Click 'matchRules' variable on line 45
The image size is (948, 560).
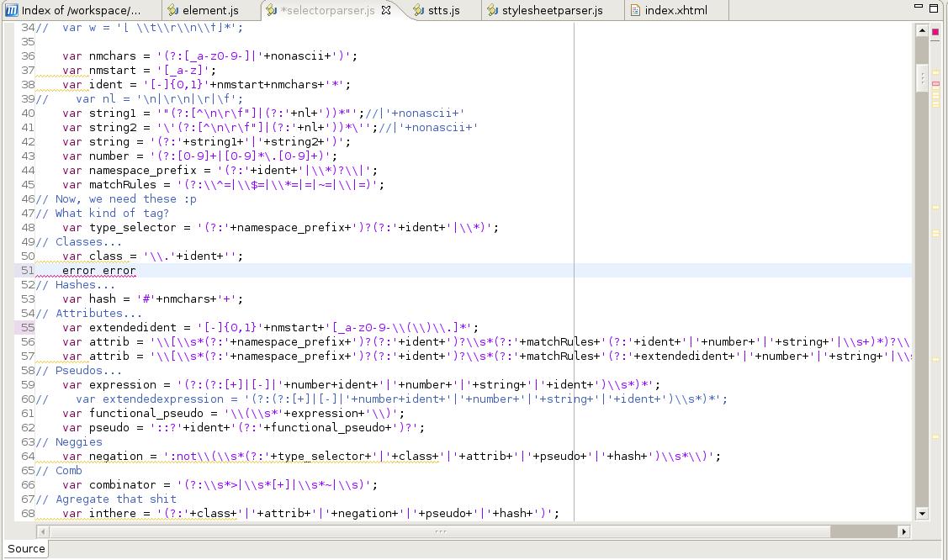point(123,185)
